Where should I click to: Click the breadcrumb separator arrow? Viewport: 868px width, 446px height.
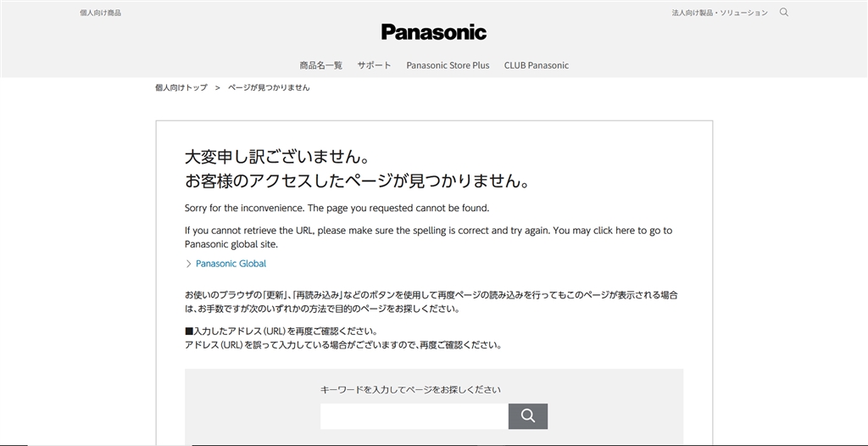pyautogui.click(x=217, y=88)
